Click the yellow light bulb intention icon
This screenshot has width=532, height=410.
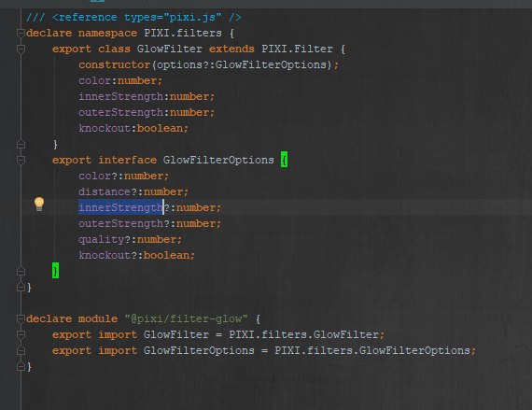(39, 205)
